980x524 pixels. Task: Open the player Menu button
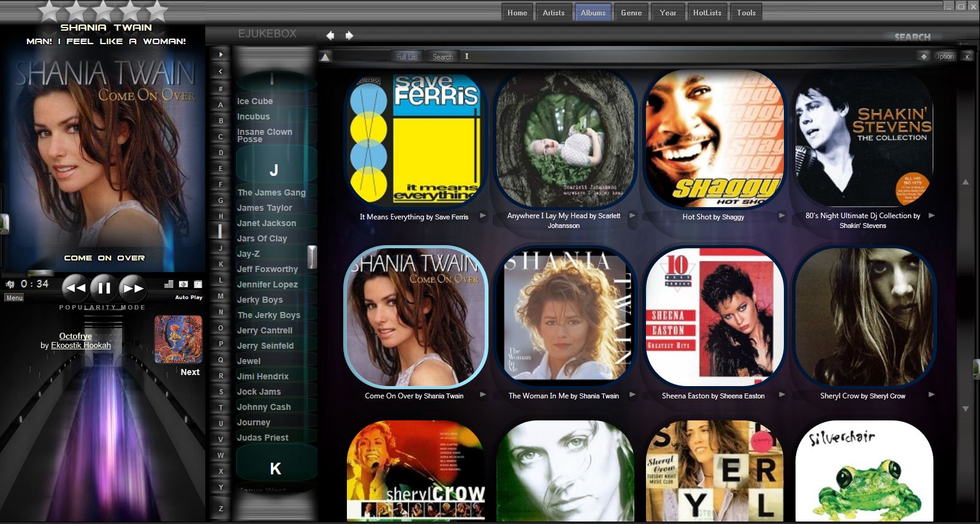(14, 298)
